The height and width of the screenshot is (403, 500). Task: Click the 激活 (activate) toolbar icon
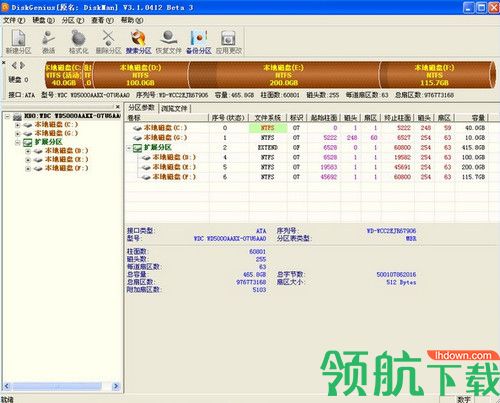(49, 42)
